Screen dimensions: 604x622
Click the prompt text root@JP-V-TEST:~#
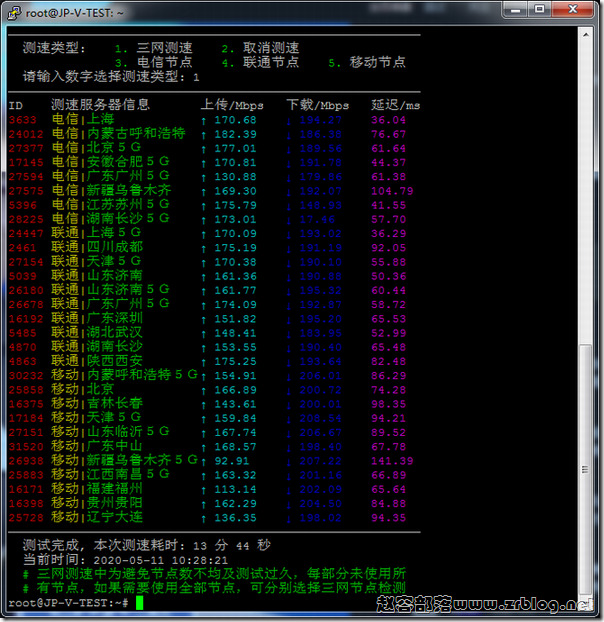[68, 603]
